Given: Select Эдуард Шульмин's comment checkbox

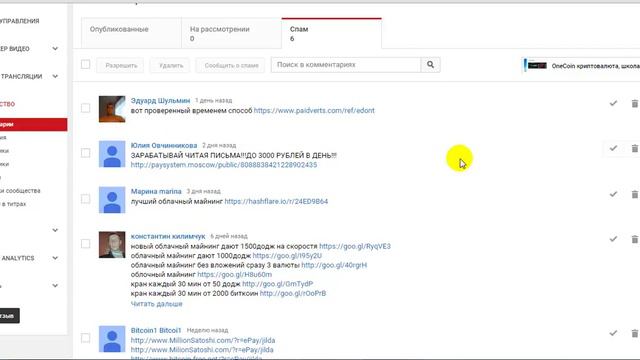Looking at the screenshot, I should 85,108.
